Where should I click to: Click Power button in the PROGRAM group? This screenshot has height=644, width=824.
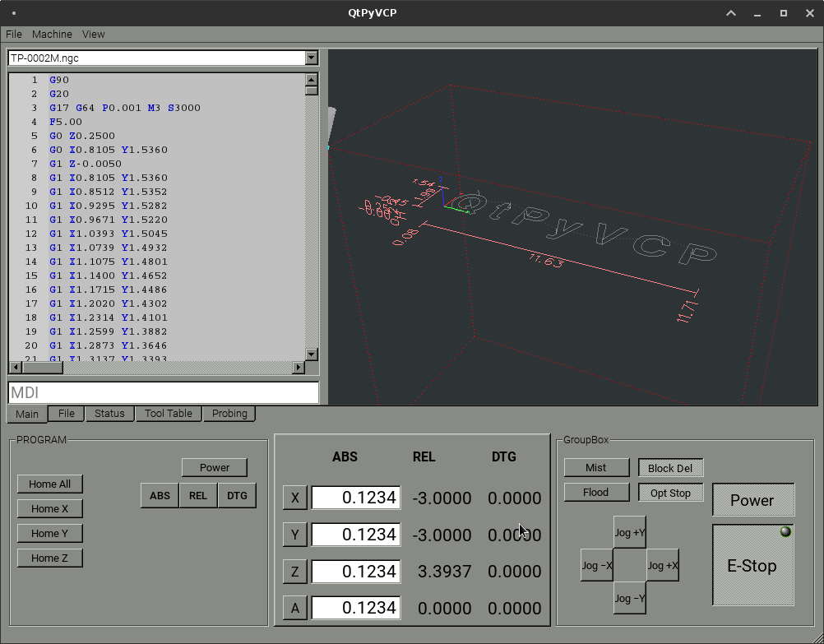(215, 467)
